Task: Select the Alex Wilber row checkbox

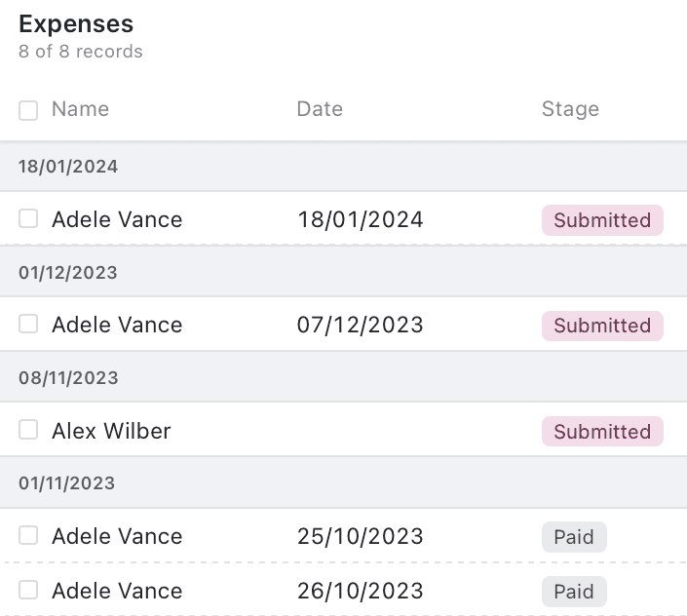Action: pyautogui.click(x=28, y=430)
